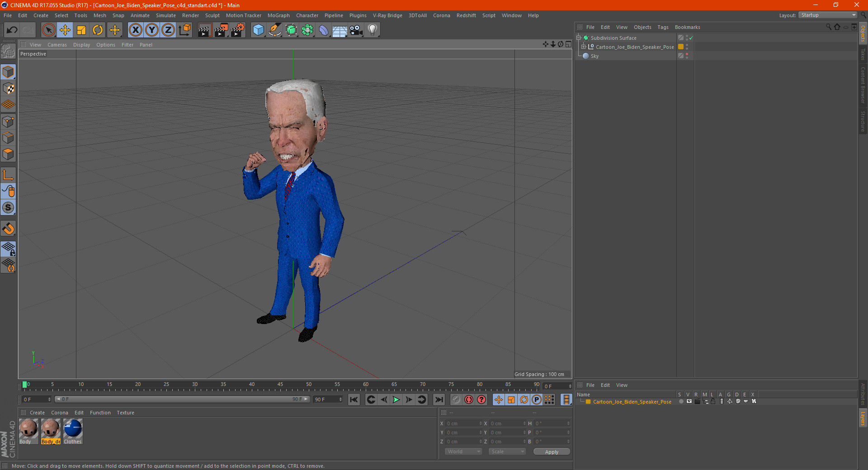Open the MoGraph menu
868x470 pixels.
tap(278, 15)
